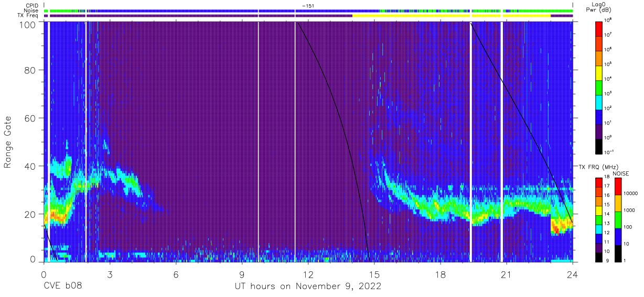The width and height of the screenshot is (644, 297).
Task: Click the 3 tick on UT hours axis
Action: [x=110, y=274]
